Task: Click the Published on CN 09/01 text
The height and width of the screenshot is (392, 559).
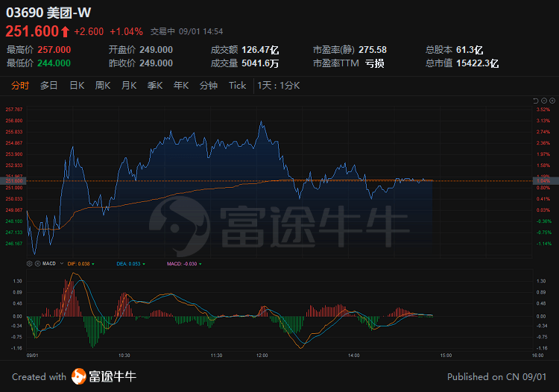Action: pyautogui.click(x=496, y=376)
